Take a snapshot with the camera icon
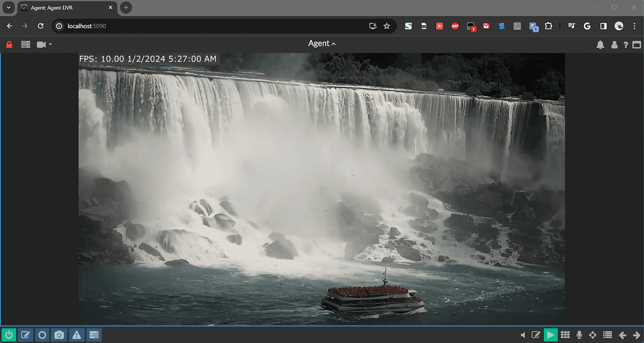The image size is (644, 343). (x=59, y=335)
